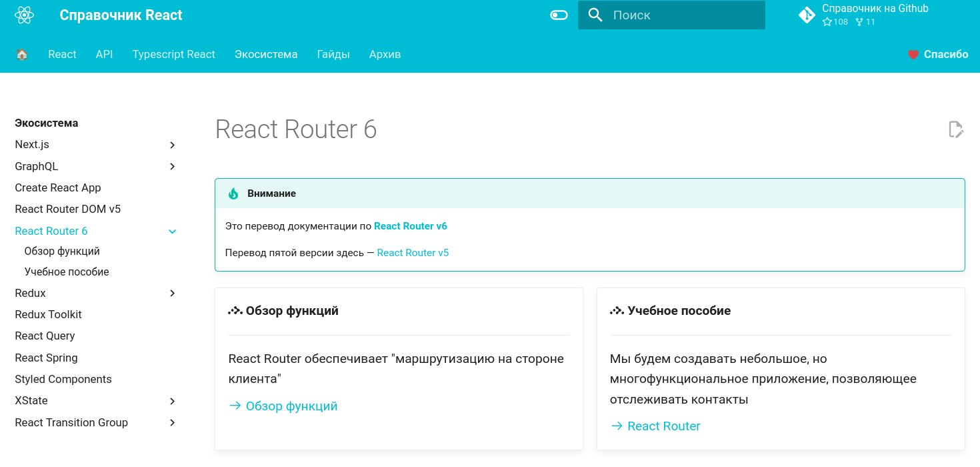Image resolution: width=980 pixels, height=467 pixels.
Task: Open Обзор функций sidebar subitem
Action: pyautogui.click(x=62, y=251)
